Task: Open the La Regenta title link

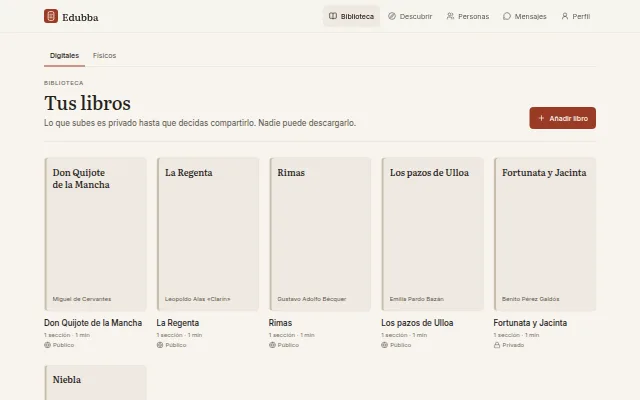Action: [178, 323]
